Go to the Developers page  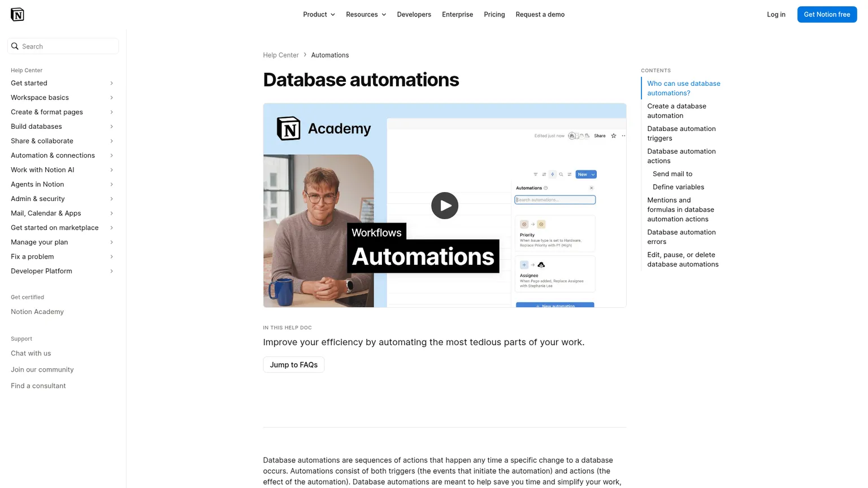click(x=414, y=15)
